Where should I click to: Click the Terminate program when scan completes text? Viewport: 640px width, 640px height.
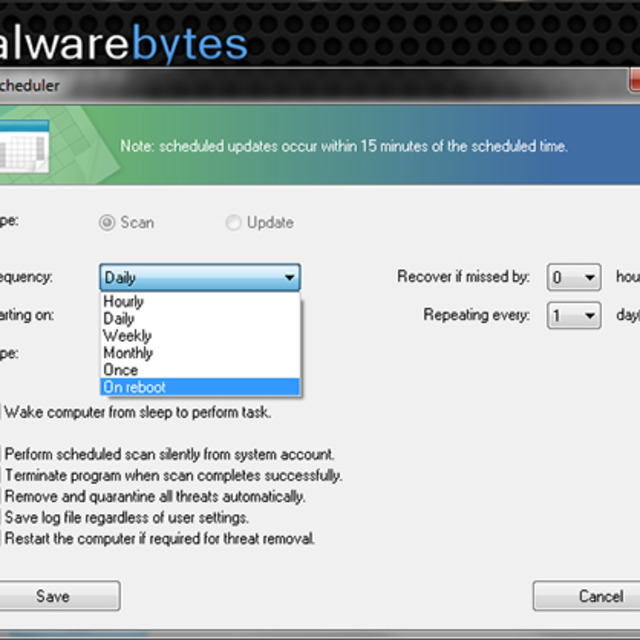[173, 476]
